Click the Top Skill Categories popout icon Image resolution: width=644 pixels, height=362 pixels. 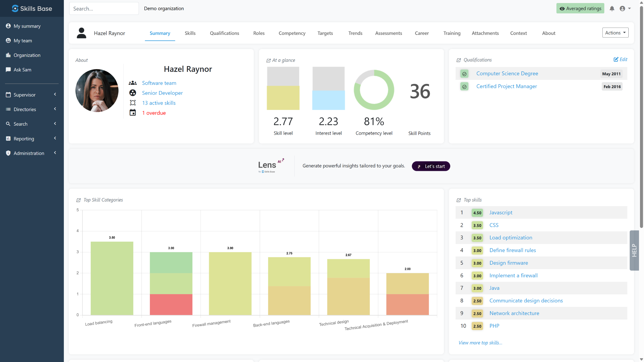tap(78, 200)
